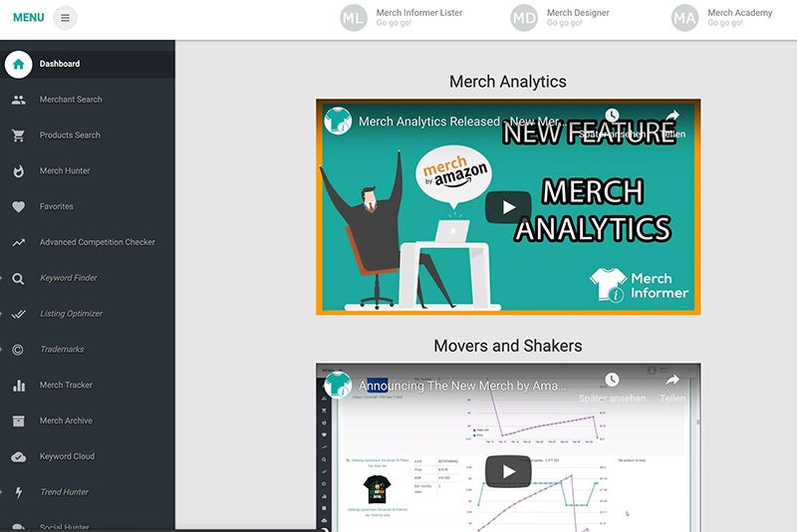The width and height of the screenshot is (797, 532).
Task: Click the Listing Optimizer double-check icon
Action: tap(18, 314)
